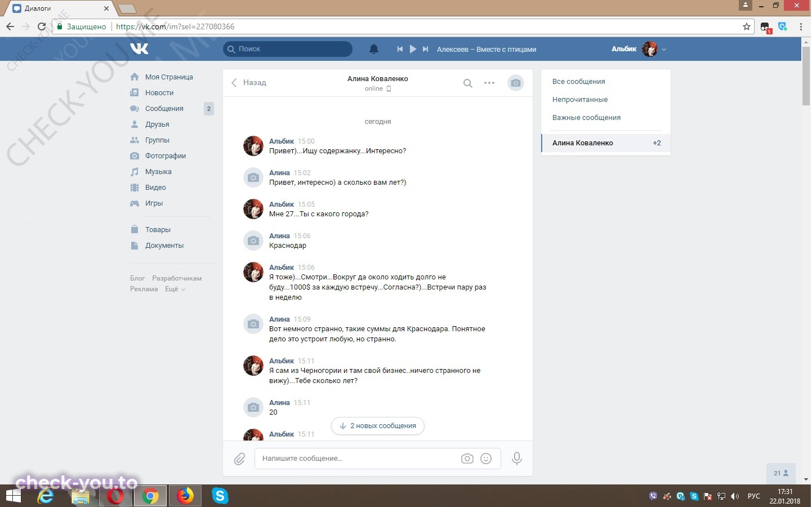The image size is (812, 507).
Task: Click the РУС language indicator in tray
Action: [753, 496]
